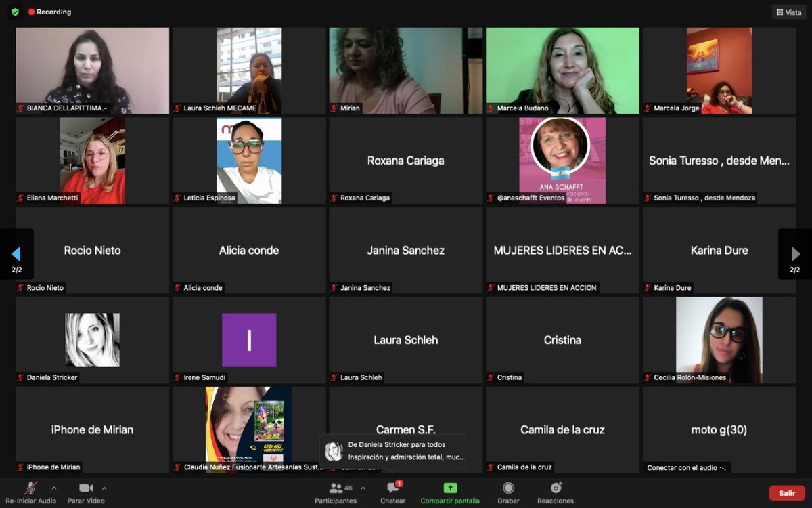This screenshot has width=812, height=508.
Task: Click muted mic icon beside Marcela Jorge label
Action: [648, 108]
